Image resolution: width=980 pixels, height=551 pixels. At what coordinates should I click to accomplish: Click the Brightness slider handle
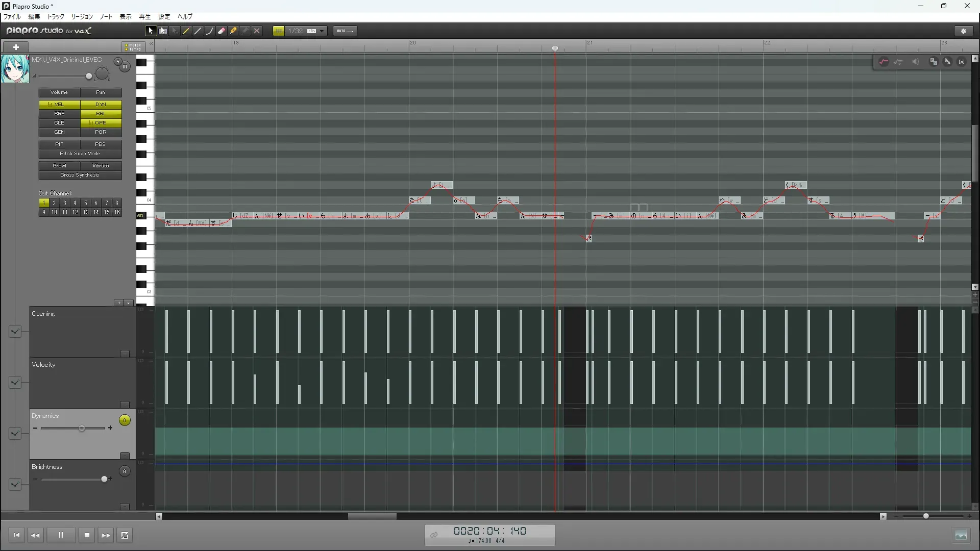coord(104,479)
